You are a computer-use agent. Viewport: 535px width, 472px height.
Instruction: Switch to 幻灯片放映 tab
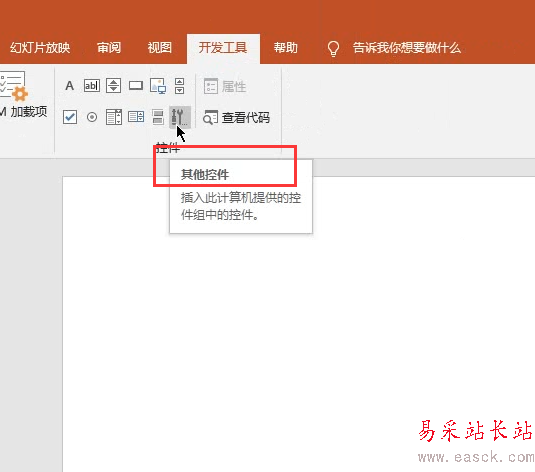click(x=40, y=48)
